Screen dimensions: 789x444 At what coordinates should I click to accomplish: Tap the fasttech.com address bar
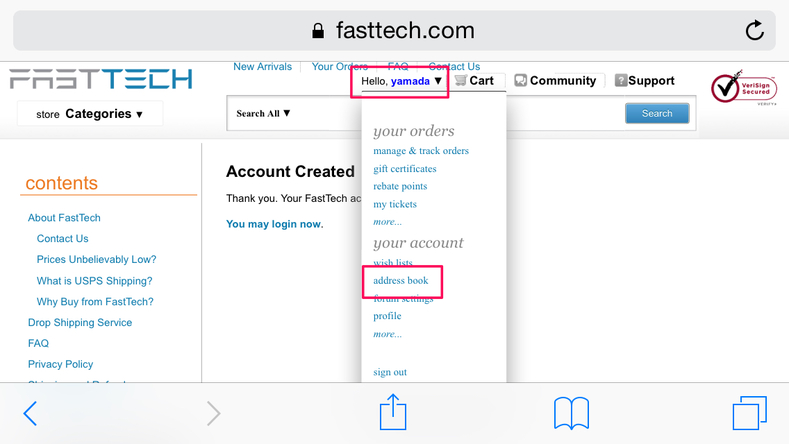[394, 30]
